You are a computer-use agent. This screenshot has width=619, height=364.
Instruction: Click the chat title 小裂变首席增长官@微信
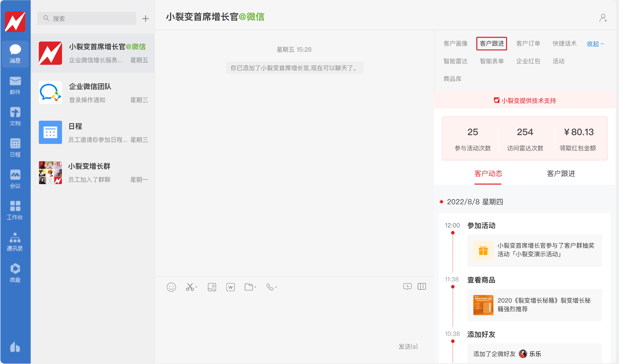click(215, 17)
